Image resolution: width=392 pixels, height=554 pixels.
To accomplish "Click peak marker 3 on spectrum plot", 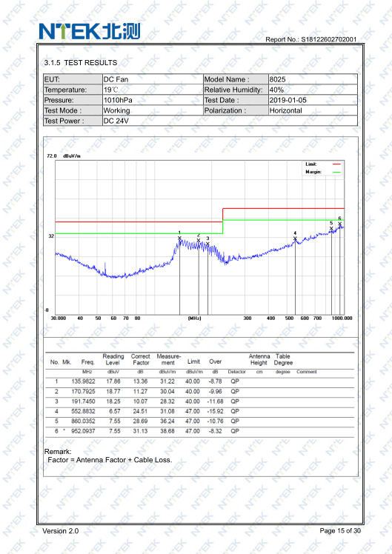I will pos(207,244).
